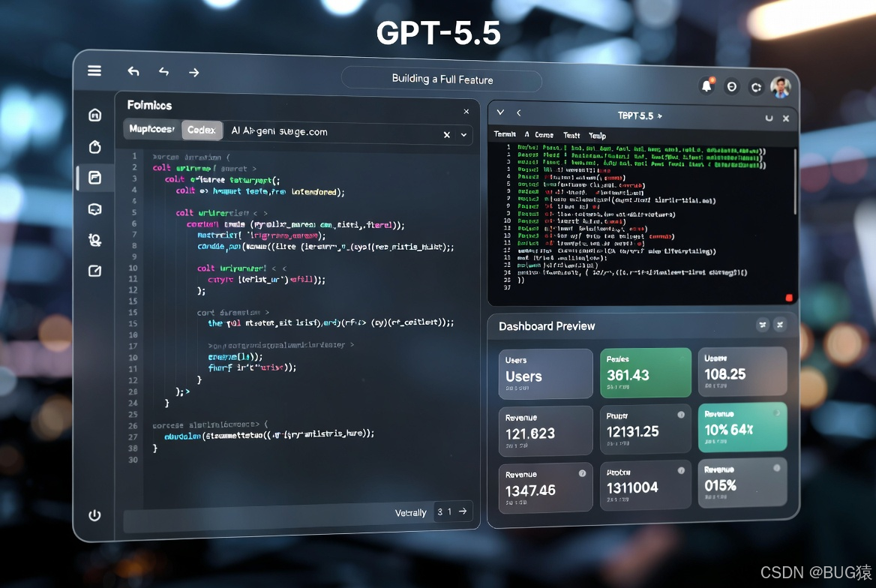This screenshot has height=588, width=876.
Task: Click info icon on 12131.25 card
Action: (681, 415)
